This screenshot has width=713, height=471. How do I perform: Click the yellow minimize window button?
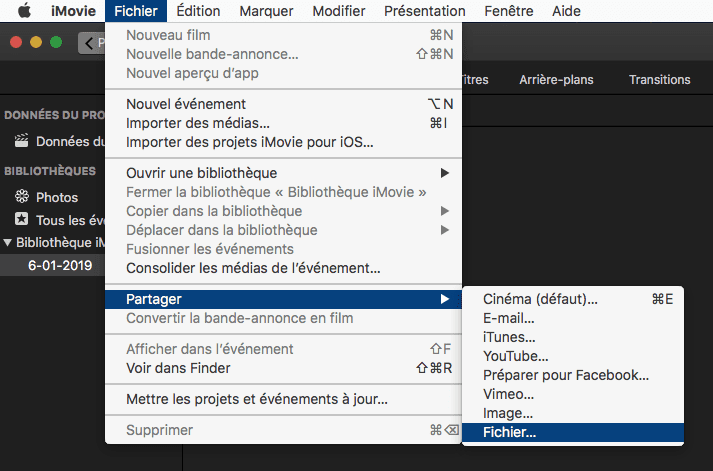point(36,42)
